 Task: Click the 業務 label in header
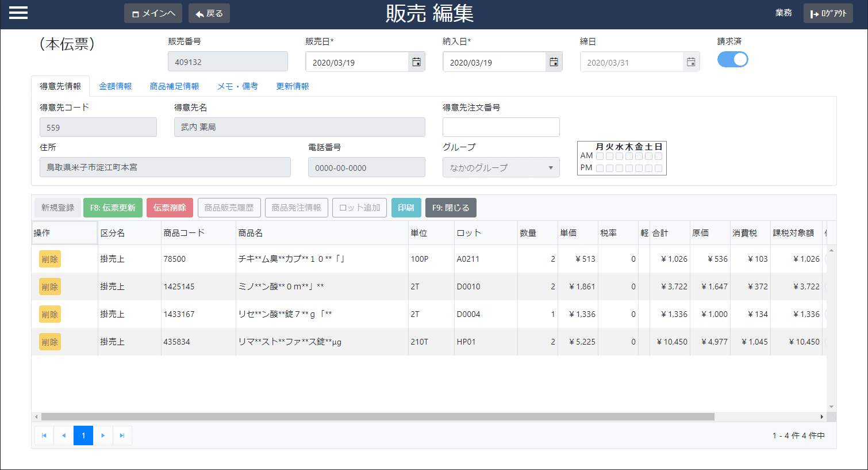coord(783,13)
